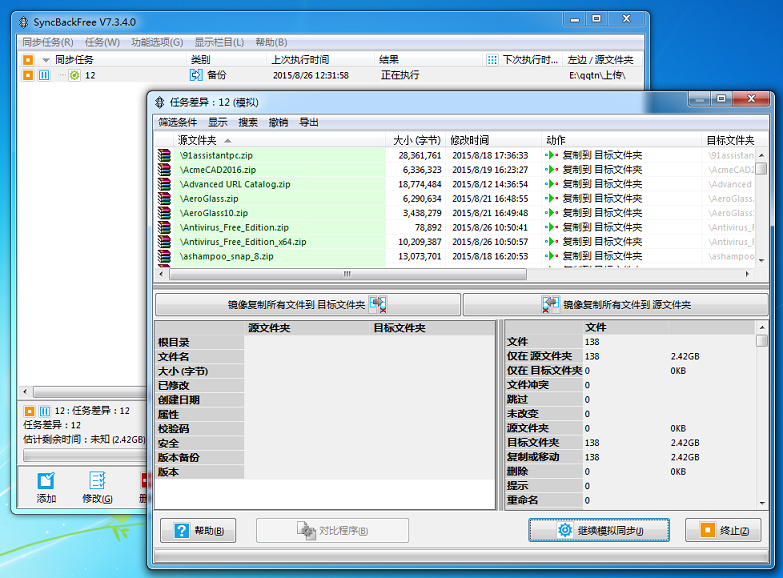
Task: Sort main window by 上次执行时间 column
Action: [x=300, y=60]
